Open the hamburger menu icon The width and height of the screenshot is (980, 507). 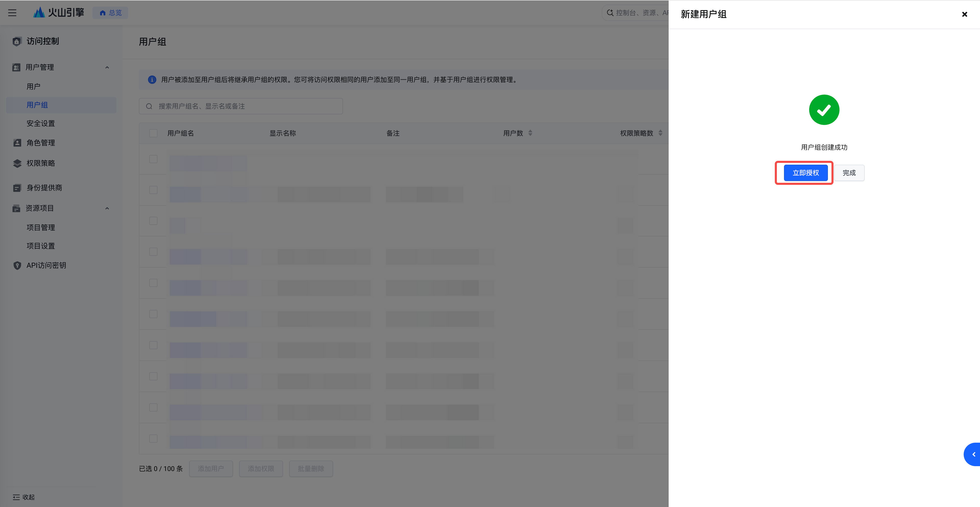tap(12, 13)
